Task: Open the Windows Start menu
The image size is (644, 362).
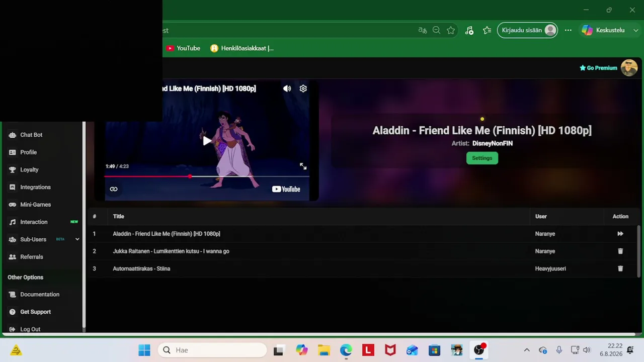Action: [x=144, y=350]
